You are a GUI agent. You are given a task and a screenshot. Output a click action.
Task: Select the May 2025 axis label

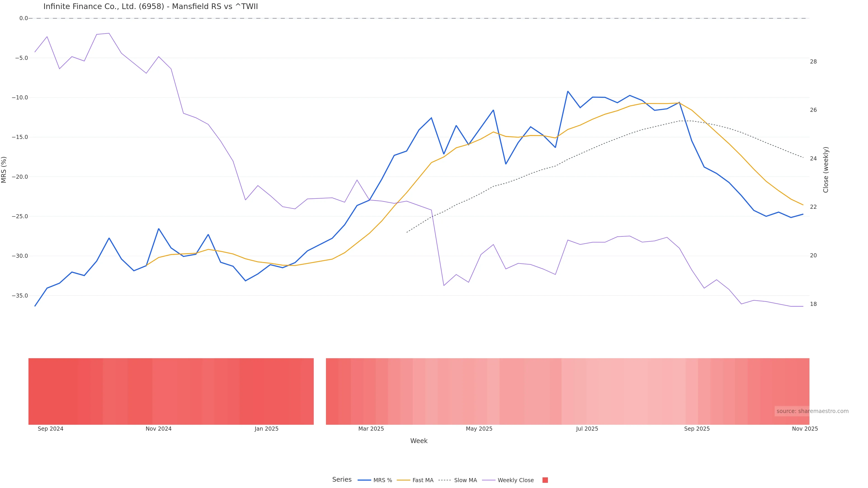pos(479,429)
